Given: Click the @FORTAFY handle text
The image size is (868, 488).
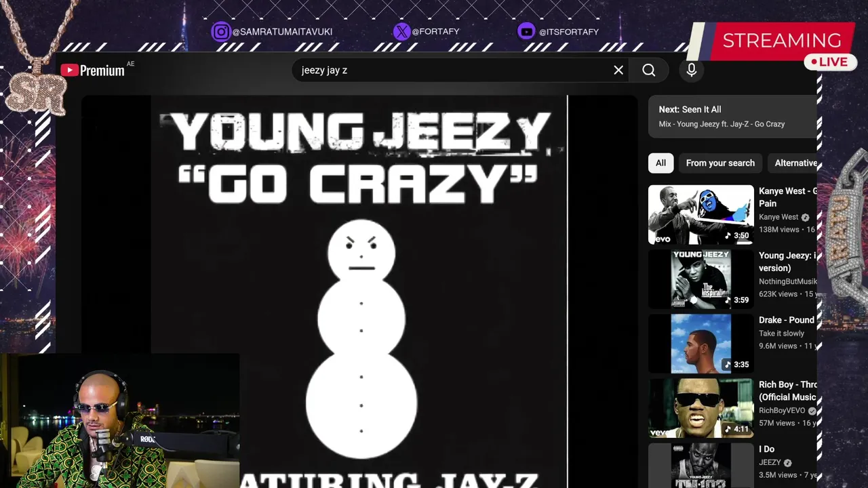Looking at the screenshot, I should 435,32.
